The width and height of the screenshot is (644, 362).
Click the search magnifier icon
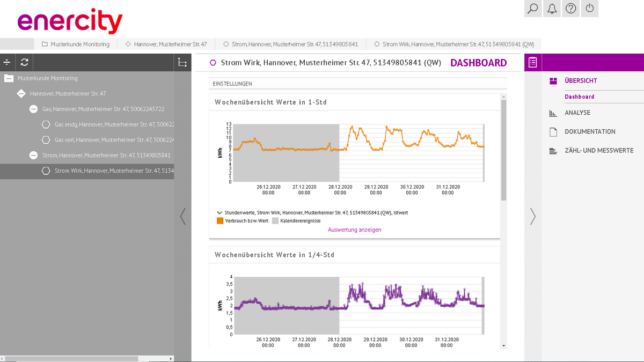point(533,9)
